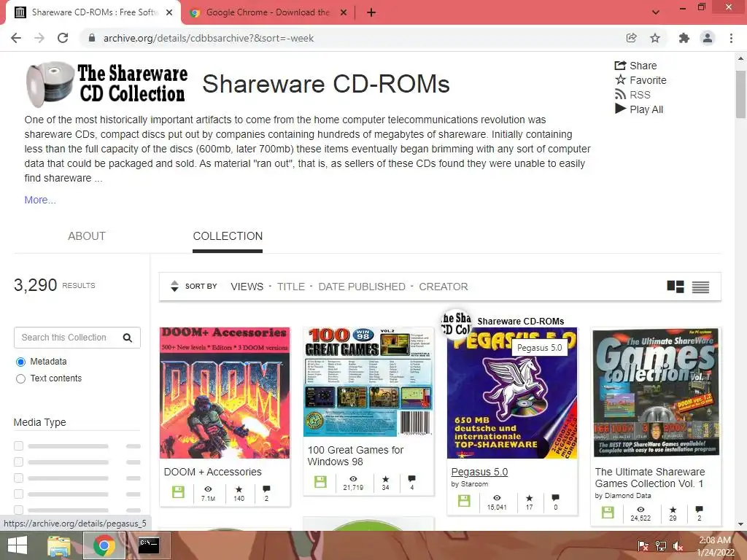This screenshot has height=560, width=747.
Task: Select the COLLECTION tab
Action: click(x=228, y=236)
